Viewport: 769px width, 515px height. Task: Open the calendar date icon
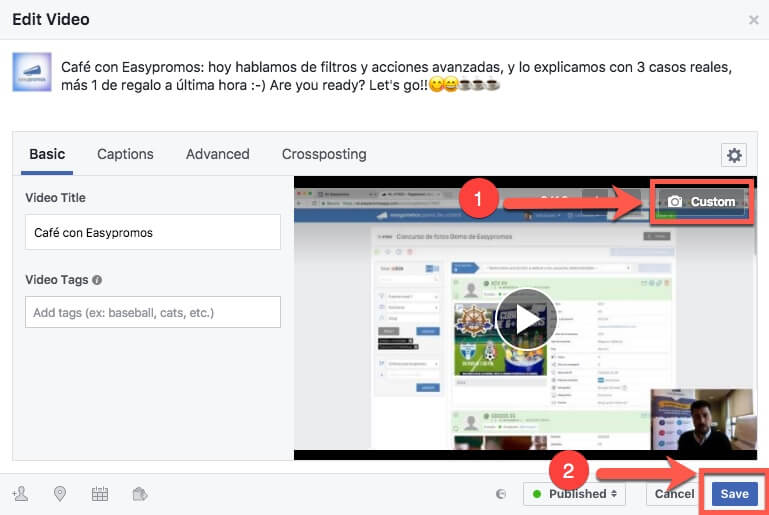[100, 493]
